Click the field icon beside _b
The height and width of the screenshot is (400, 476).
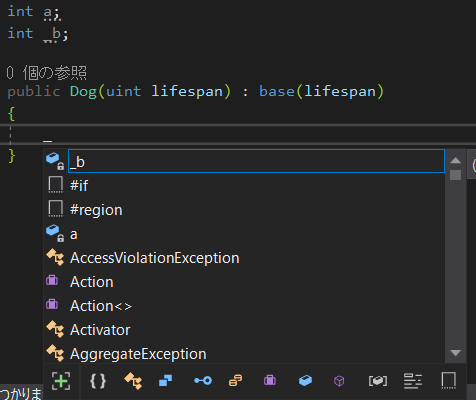point(55,161)
